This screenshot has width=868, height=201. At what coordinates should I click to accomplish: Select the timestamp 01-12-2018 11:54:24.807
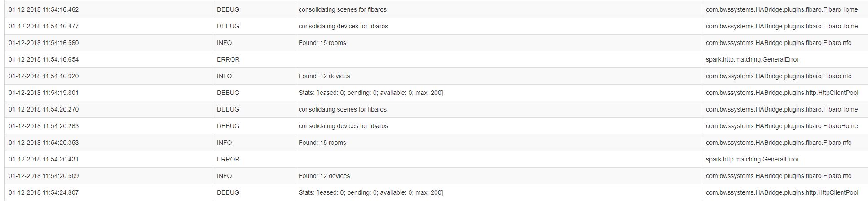[44, 192]
